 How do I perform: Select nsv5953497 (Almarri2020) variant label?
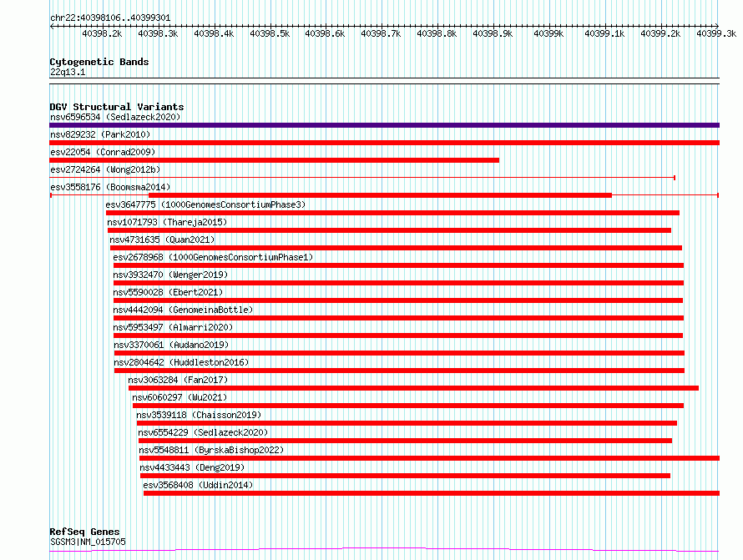tap(173, 327)
